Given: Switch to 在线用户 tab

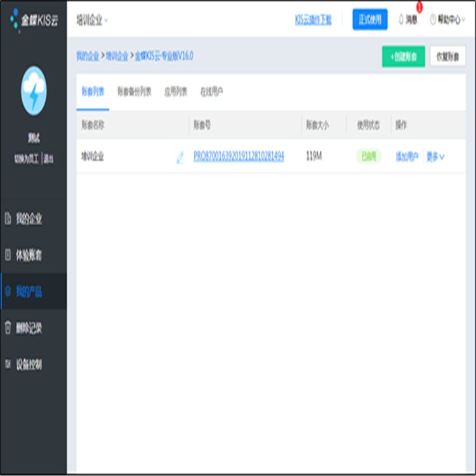Looking at the screenshot, I should [x=211, y=91].
